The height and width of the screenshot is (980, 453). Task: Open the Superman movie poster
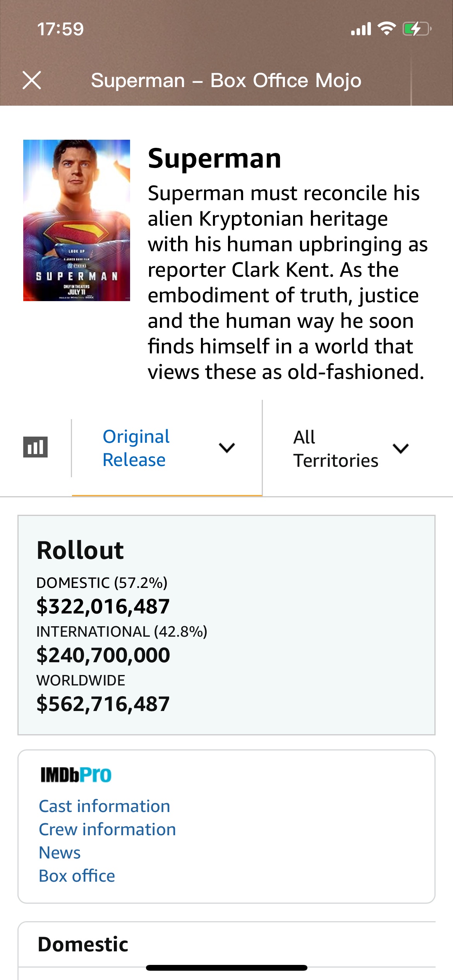[77, 220]
